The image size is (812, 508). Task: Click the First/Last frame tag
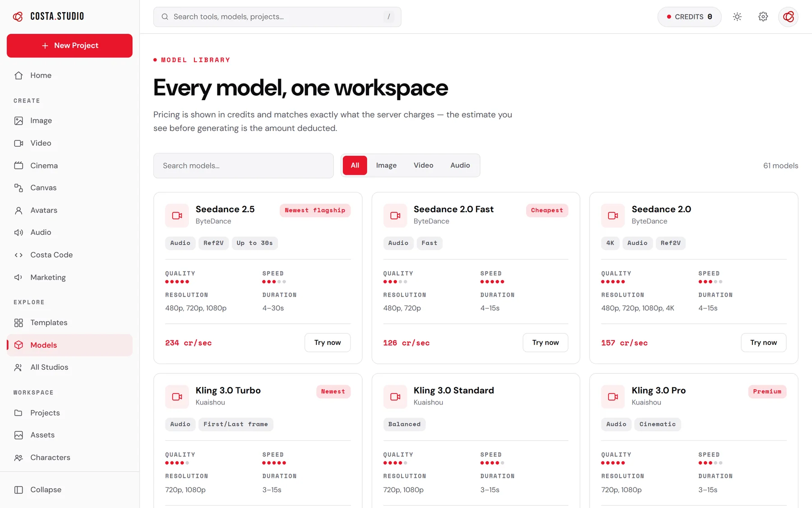pyautogui.click(x=236, y=424)
